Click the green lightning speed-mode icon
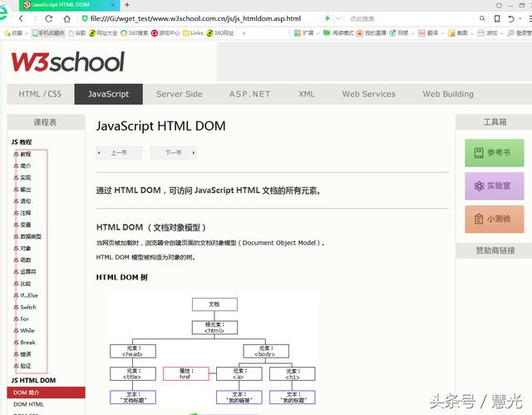532x415 pixels. coord(327,18)
